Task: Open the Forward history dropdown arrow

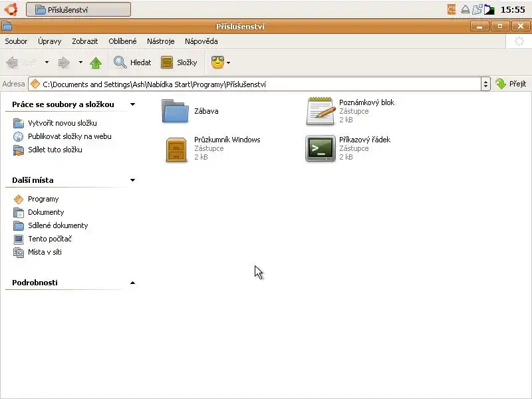Action: [80, 62]
